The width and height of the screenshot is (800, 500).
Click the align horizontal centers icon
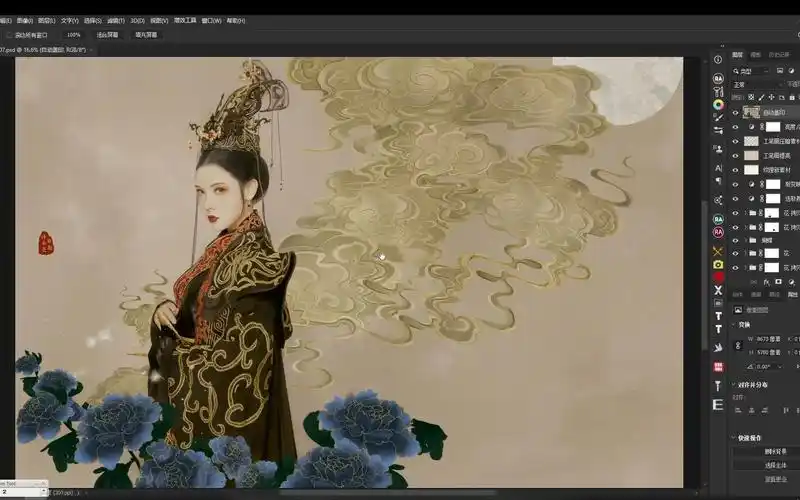coord(752,410)
